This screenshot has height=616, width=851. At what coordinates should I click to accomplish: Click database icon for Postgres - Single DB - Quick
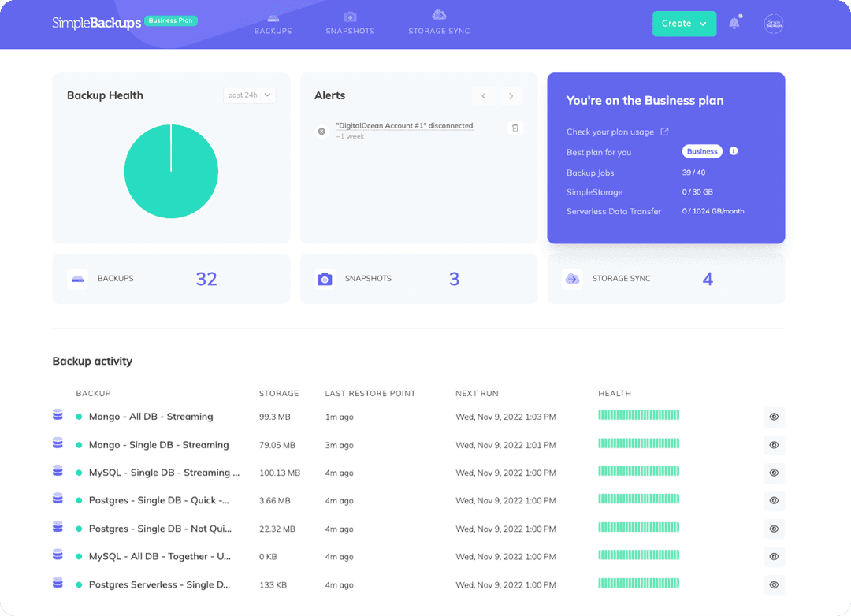pos(58,499)
